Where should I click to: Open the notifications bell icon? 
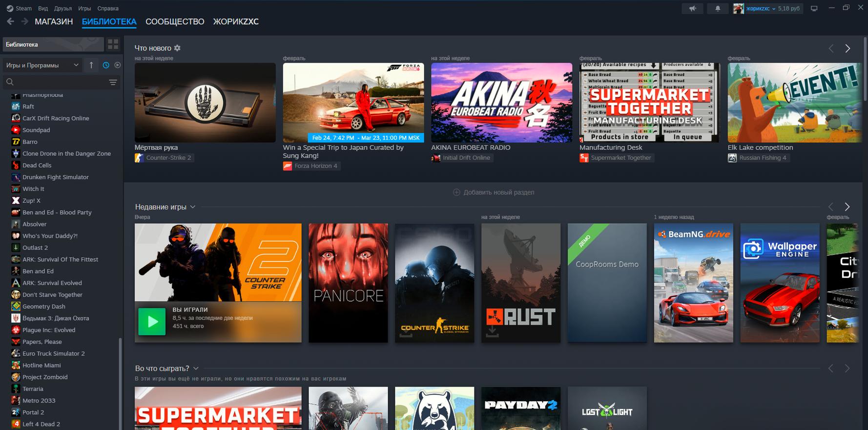click(x=717, y=8)
